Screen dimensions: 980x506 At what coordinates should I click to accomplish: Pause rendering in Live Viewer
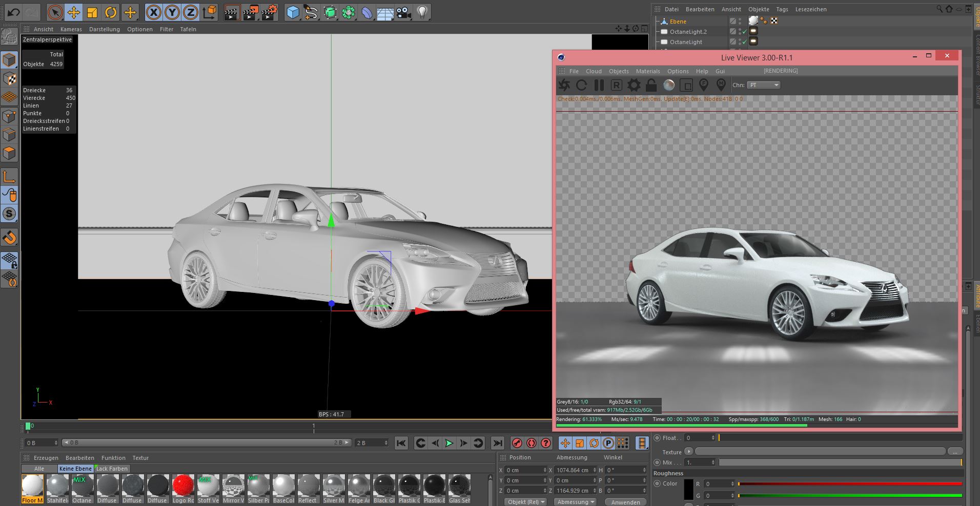pos(599,85)
